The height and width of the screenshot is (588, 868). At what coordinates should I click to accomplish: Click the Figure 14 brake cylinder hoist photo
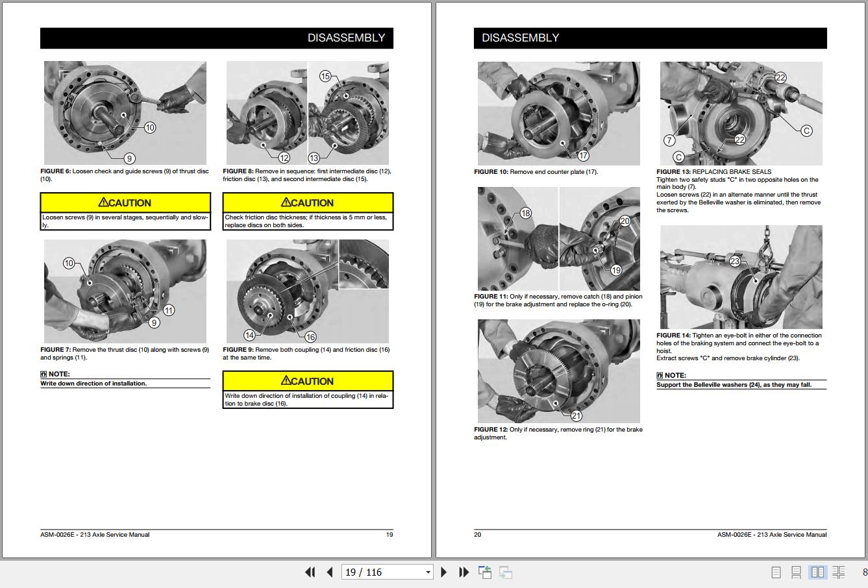click(741, 277)
